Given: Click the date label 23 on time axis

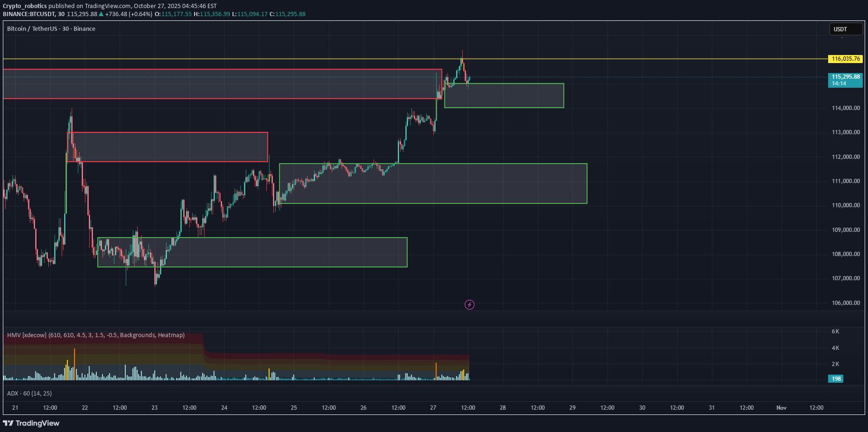Looking at the screenshot, I should [155, 408].
